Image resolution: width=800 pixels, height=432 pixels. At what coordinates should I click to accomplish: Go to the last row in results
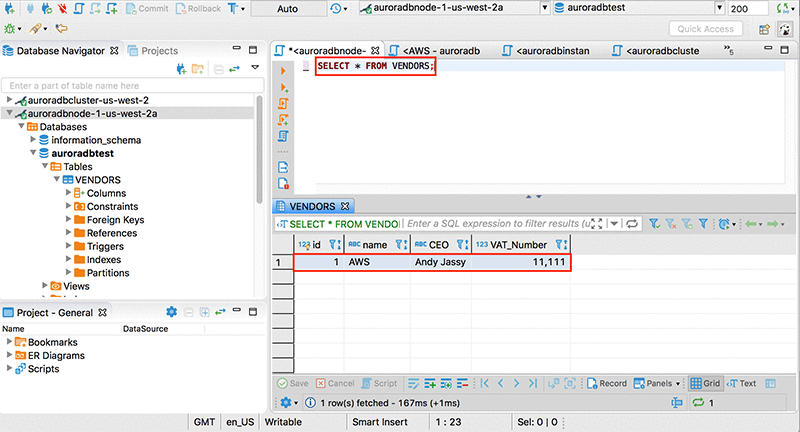pos(533,383)
